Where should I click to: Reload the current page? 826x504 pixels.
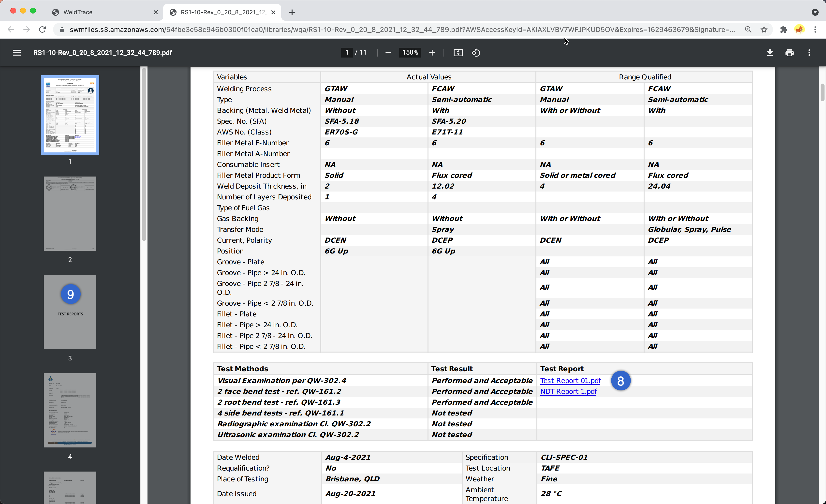point(42,30)
